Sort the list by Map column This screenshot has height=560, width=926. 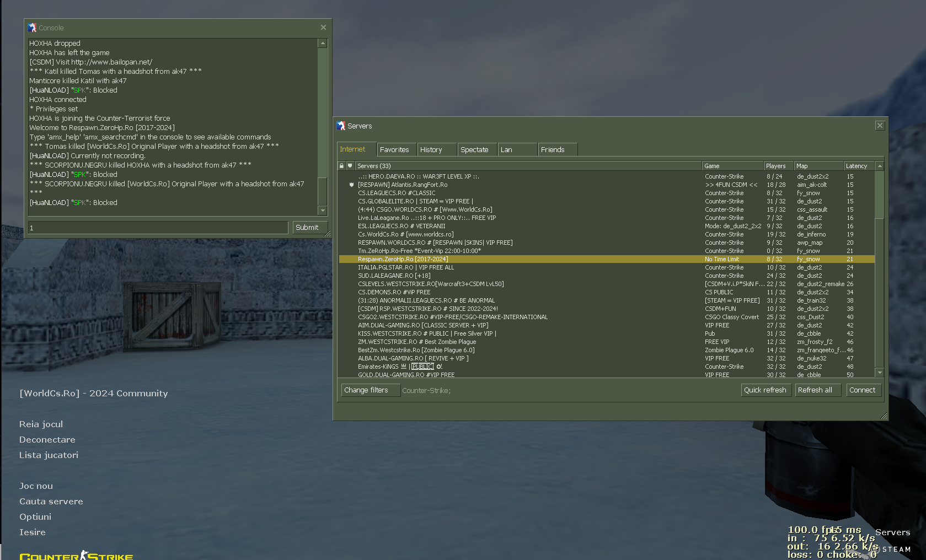pyautogui.click(x=819, y=166)
